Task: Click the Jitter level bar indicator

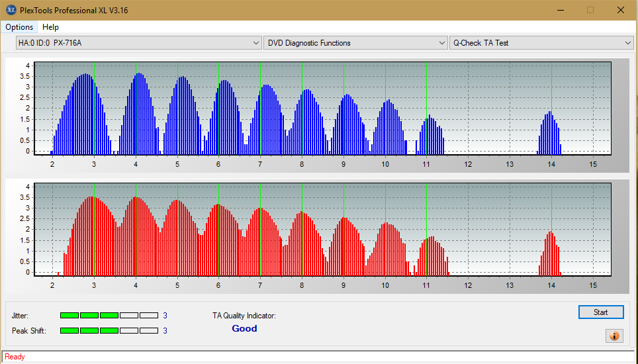Action: (109, 316)
